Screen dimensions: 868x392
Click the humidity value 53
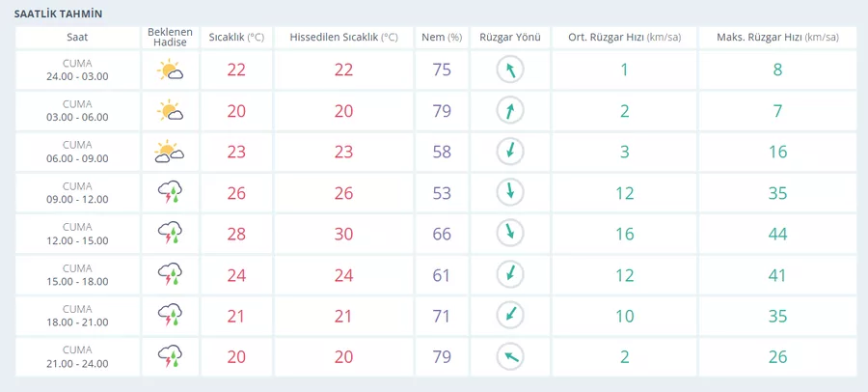point(442,193)
